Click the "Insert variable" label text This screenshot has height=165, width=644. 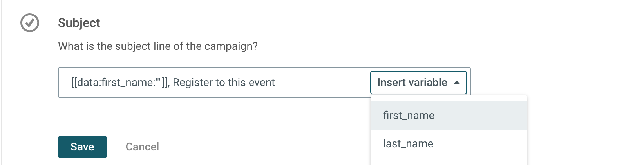pos(412,82)
